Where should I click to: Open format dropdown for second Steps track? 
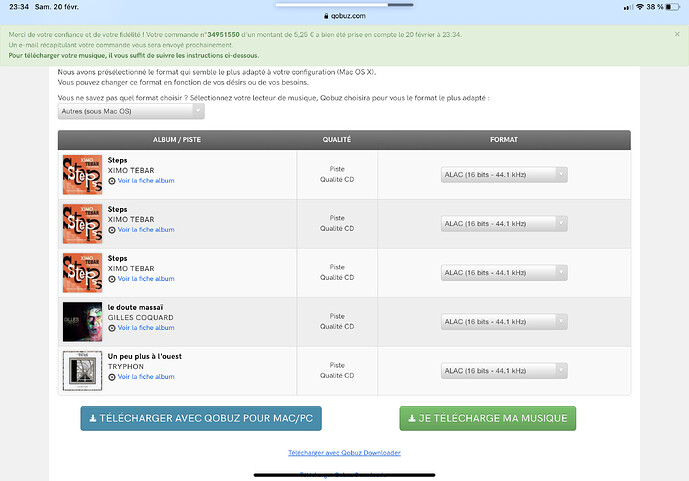tap(504, 224)
